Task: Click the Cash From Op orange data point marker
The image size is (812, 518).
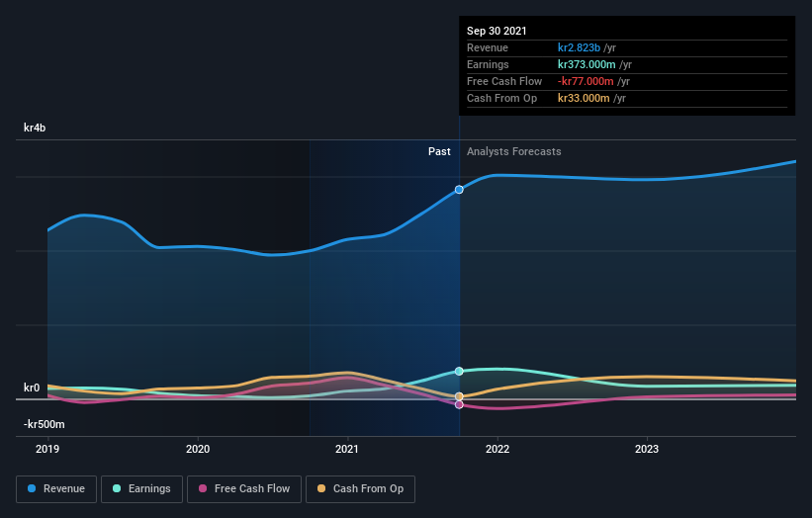Action: point(459,396)
